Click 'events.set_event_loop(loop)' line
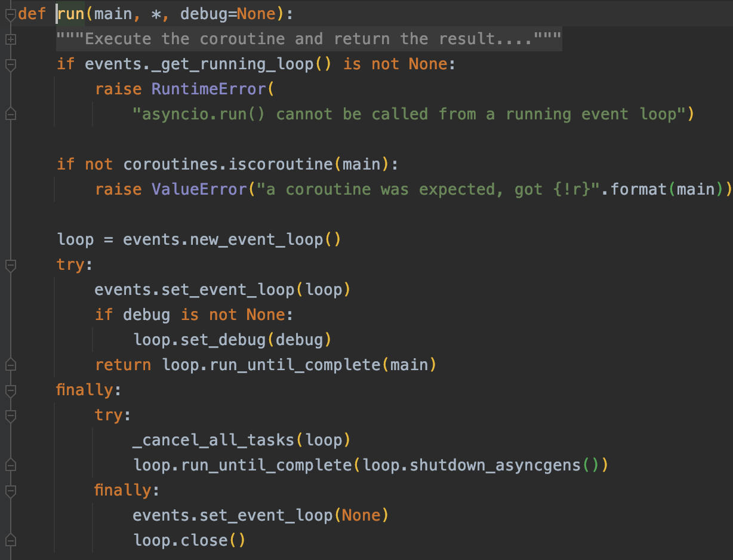This screenshot has height=560, width=733. [x=222, y=290]
